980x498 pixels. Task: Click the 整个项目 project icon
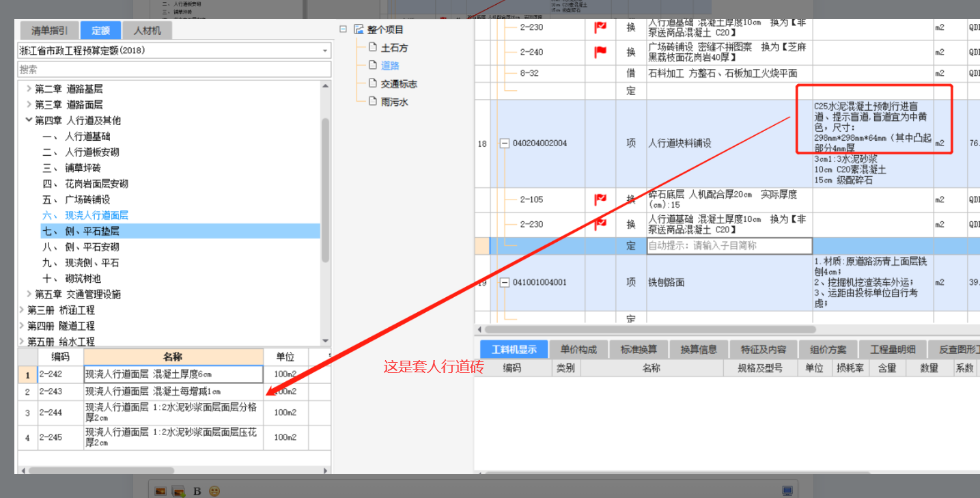click(359, 29)
